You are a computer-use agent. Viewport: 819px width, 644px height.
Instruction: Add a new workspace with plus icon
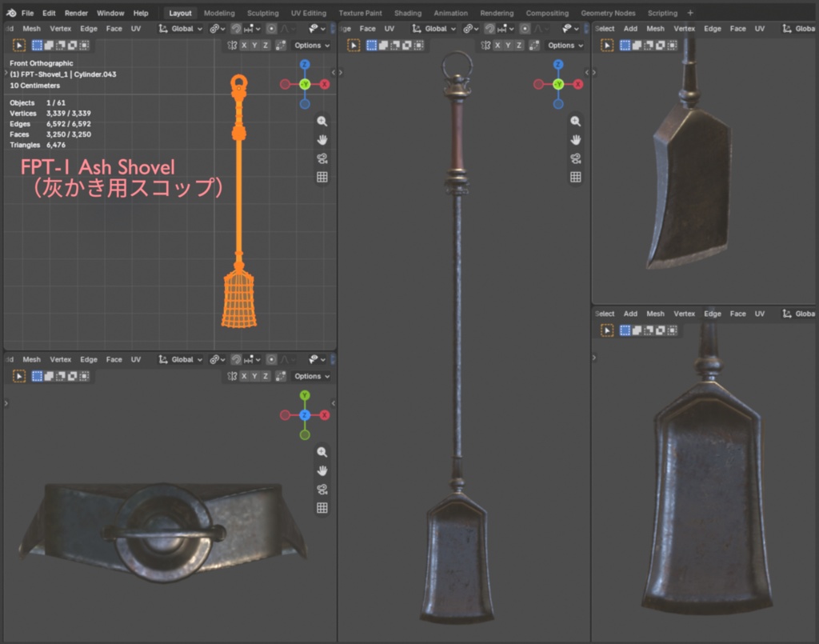[x=690, y=13]
